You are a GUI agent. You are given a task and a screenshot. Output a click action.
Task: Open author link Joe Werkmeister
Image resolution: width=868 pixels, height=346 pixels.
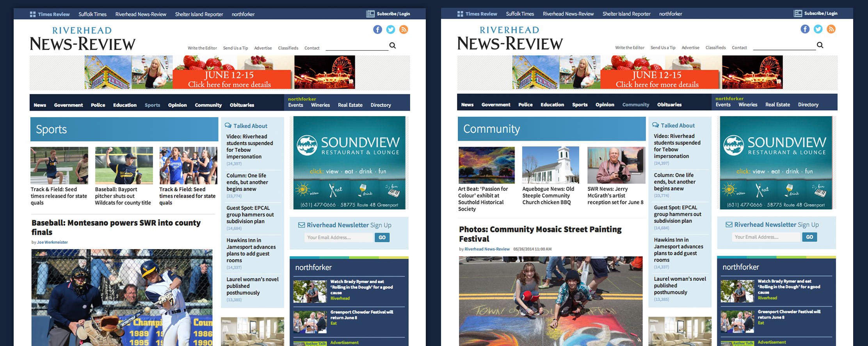coord(52,242)
